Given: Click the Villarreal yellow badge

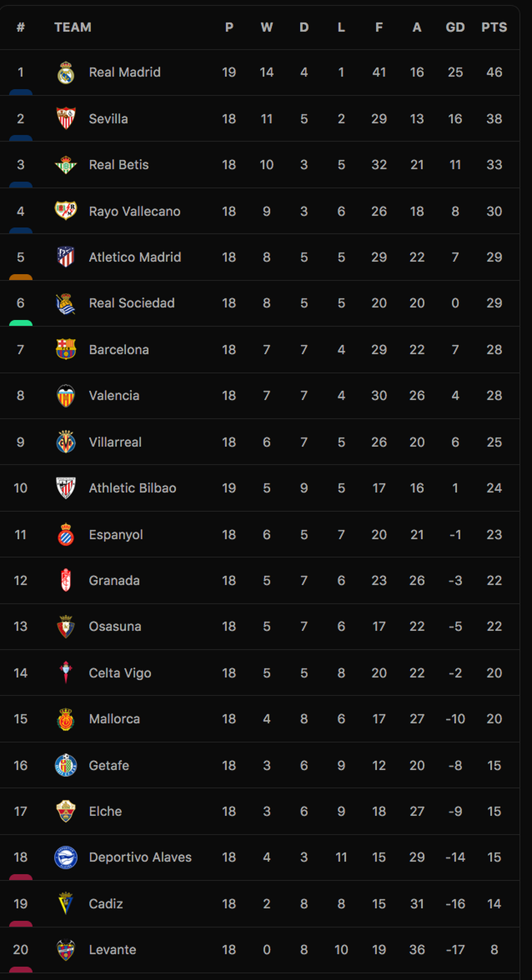Looking at the screenshot, I should click(66, 442).
